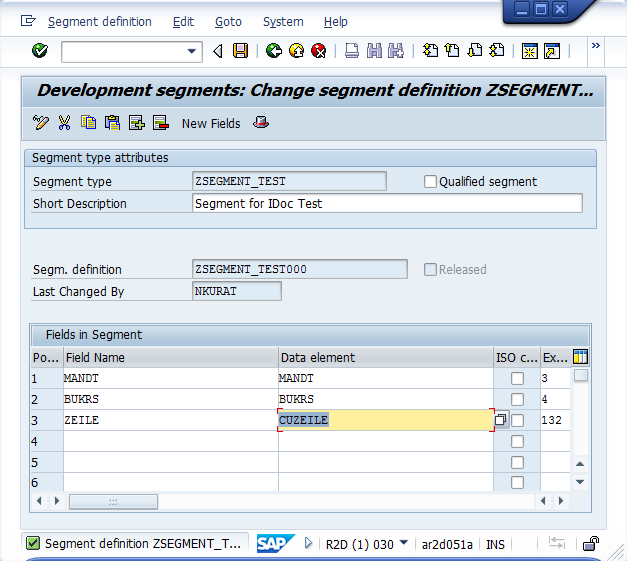Click the table settings configuration icon
The image size is (627, 561).
click(580, 357)
